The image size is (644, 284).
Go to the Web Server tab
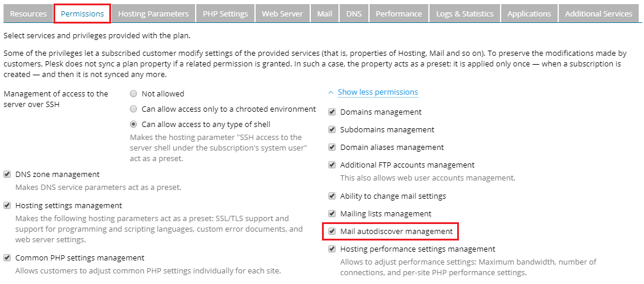click(x=282, y=14)
